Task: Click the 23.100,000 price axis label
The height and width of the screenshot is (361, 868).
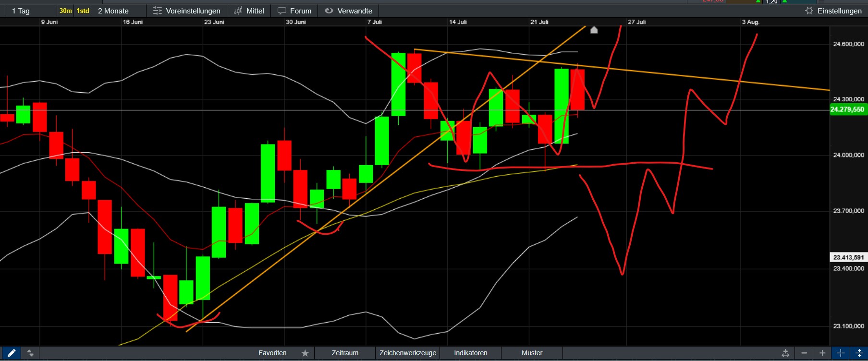Action: 848,326
